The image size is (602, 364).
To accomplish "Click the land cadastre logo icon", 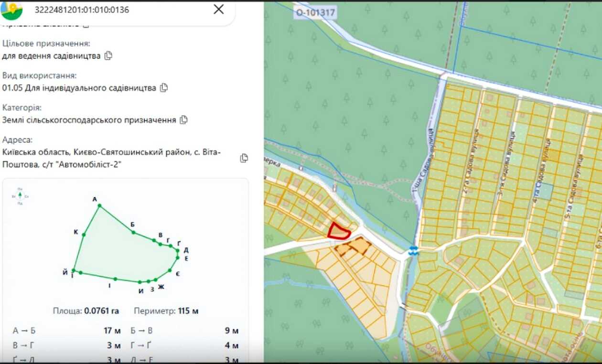I will (11, 10).
